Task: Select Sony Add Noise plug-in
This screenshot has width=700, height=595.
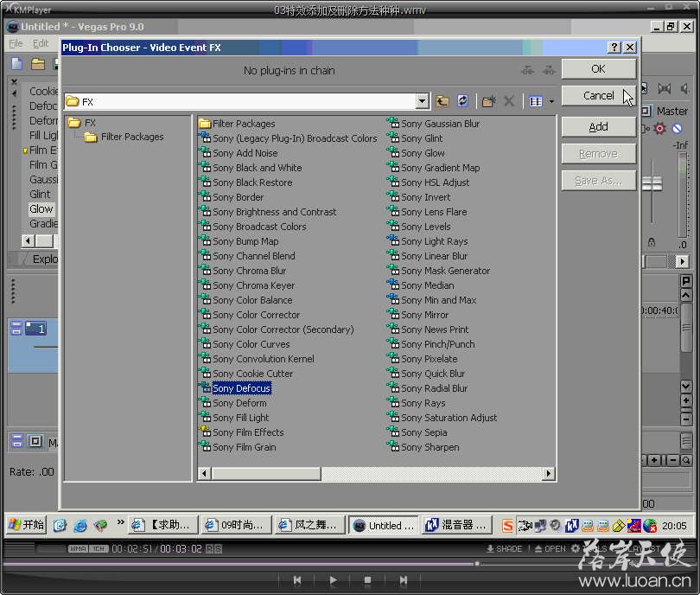Action: pyautogui.click(x=245, y=153)
